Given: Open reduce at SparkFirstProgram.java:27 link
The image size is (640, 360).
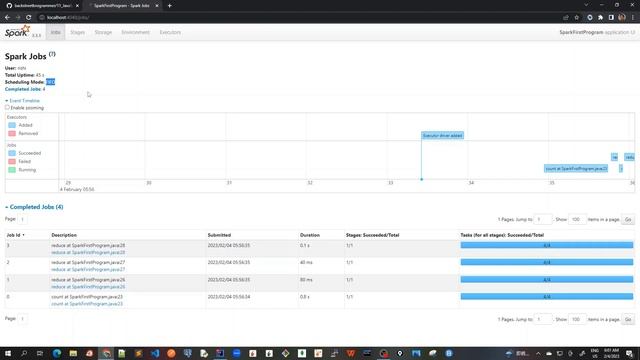Looking at the screenshot, I should pos(88,269).
